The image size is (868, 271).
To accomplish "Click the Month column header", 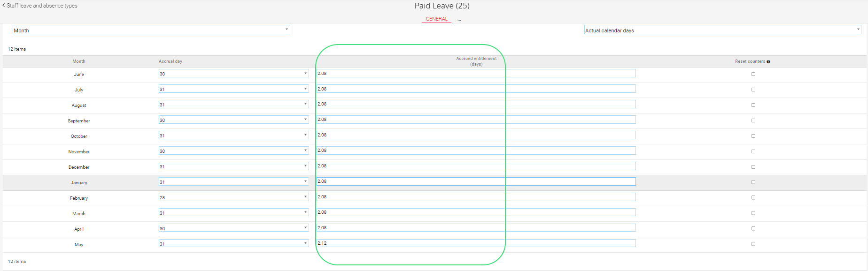I will point(79,61).
